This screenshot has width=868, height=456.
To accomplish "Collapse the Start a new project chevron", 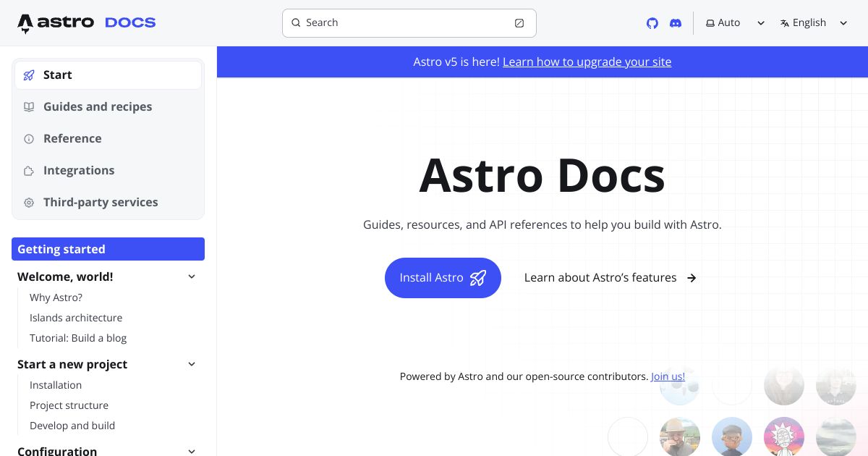I will coord(192,364).
